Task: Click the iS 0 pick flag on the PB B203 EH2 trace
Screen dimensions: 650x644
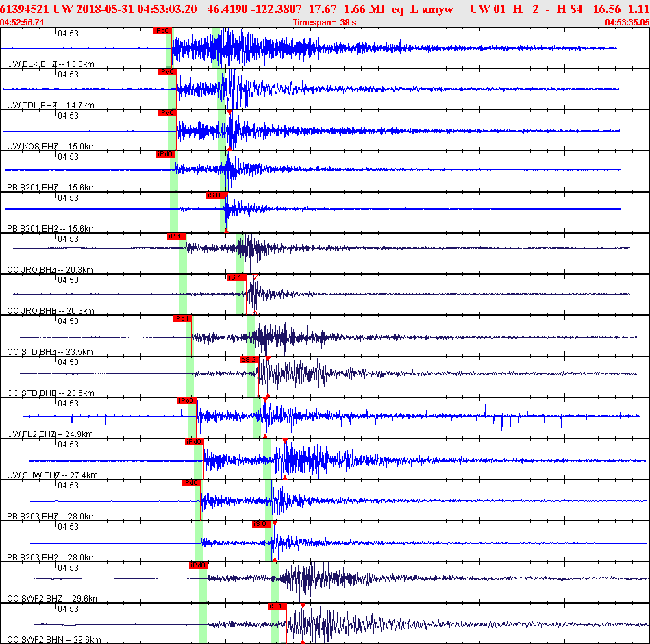Action: click(x=262, y=523)
